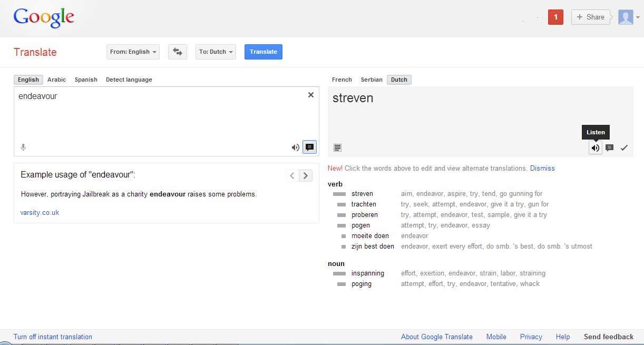Show the next usage example
The width and height of the screenshot is (644, 345).
[x=306, y=176]
